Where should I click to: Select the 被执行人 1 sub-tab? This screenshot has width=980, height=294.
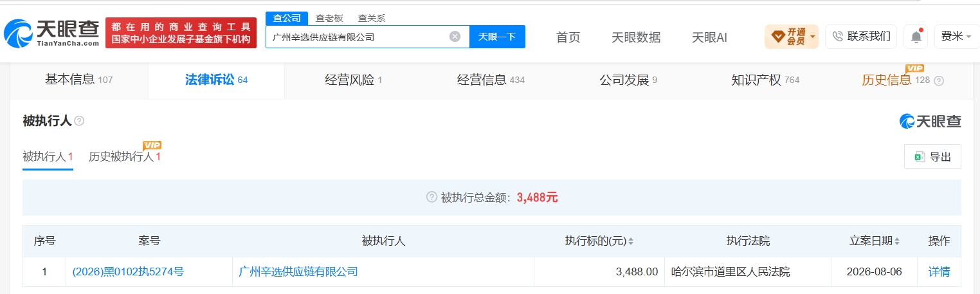(48, 157)
